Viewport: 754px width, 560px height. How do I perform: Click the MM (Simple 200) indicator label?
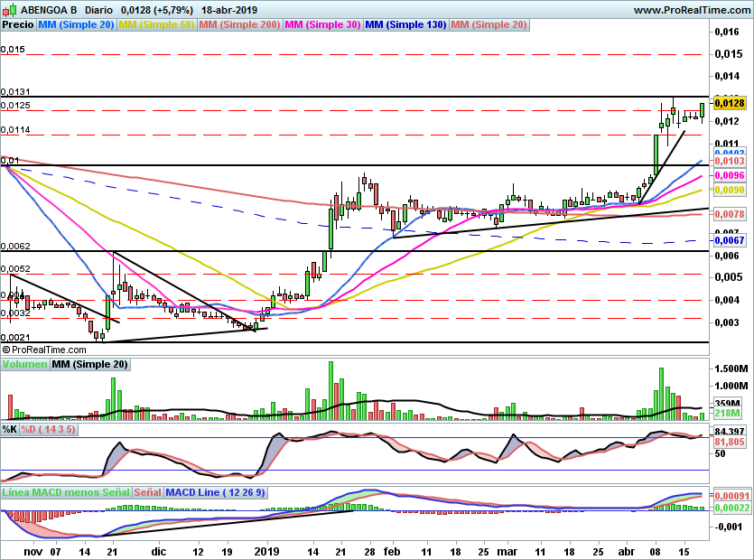coord(239,25)
